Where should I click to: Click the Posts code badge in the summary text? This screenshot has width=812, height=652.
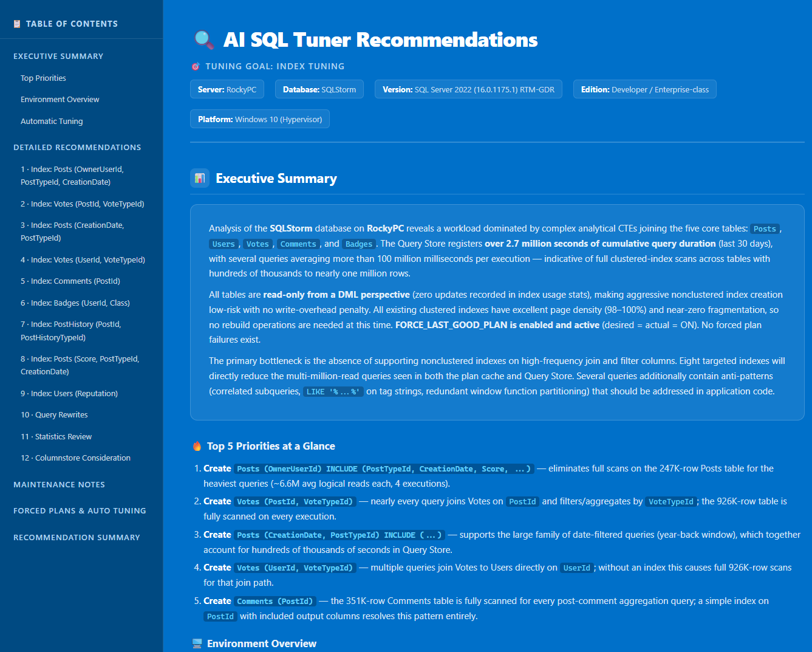[x=765, y=228]
